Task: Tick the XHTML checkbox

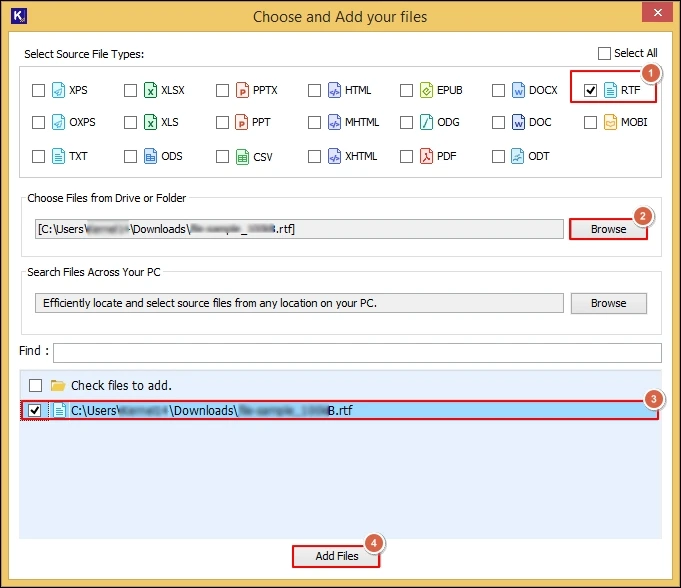Action: pos(314,156)
